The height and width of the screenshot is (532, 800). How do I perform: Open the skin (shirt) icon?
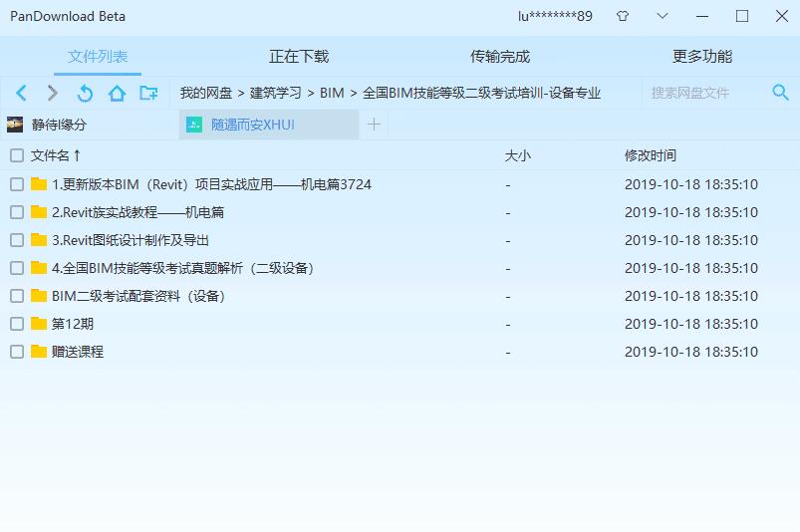(623, 16)
